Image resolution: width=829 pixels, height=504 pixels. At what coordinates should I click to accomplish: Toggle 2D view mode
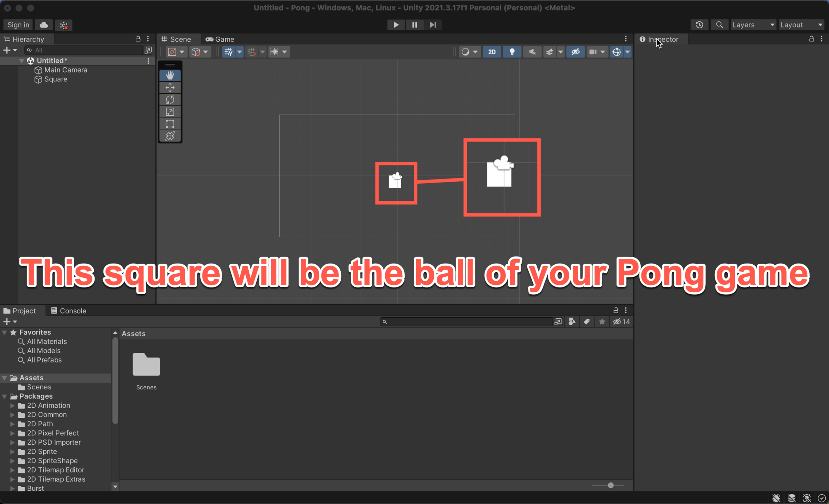point(492,52)
